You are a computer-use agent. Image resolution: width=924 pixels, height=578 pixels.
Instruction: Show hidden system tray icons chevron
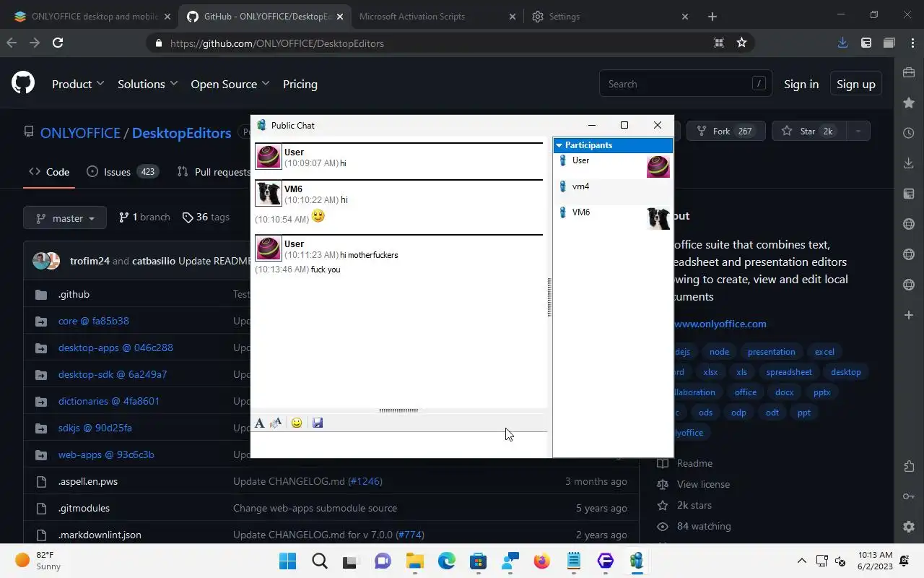pyautogui.click(x=801, y=561)
